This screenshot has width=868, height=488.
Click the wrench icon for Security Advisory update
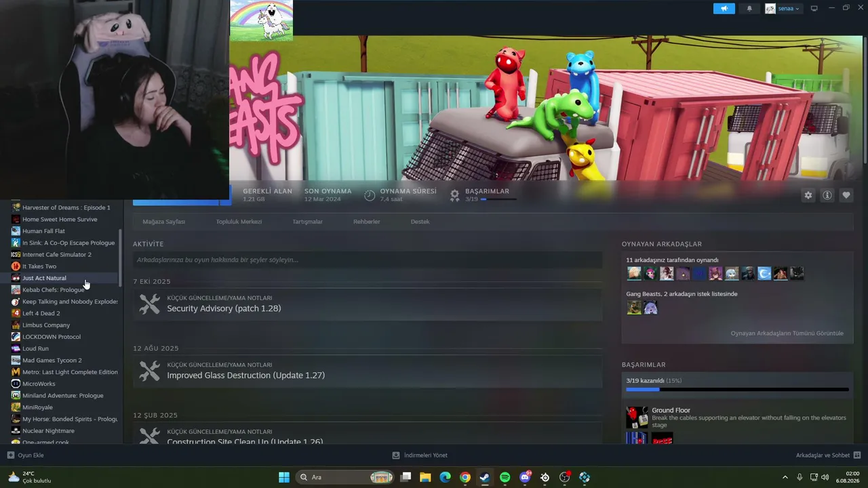[150, 304]
